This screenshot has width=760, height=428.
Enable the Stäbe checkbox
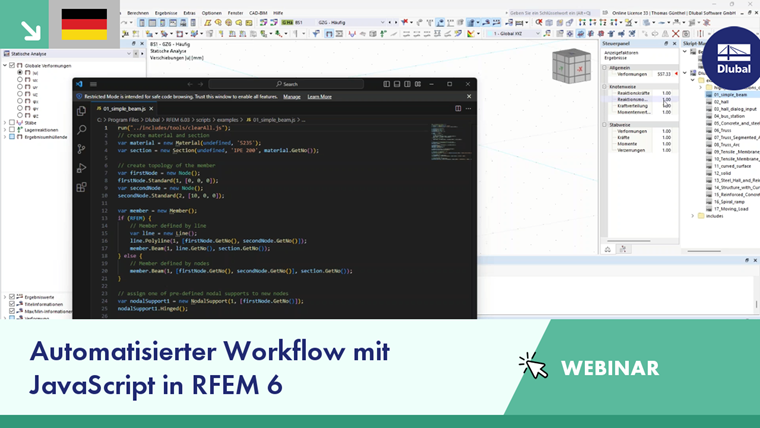[x=12, y=123]
